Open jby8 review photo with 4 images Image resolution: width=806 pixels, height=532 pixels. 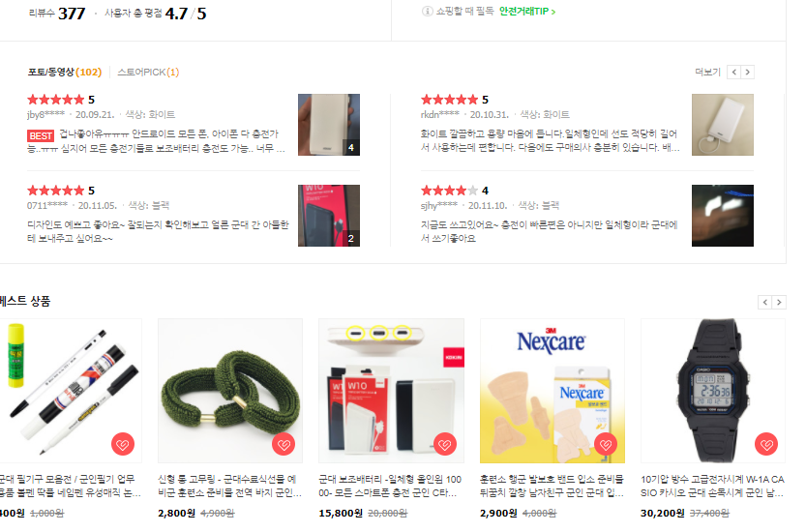329,125
